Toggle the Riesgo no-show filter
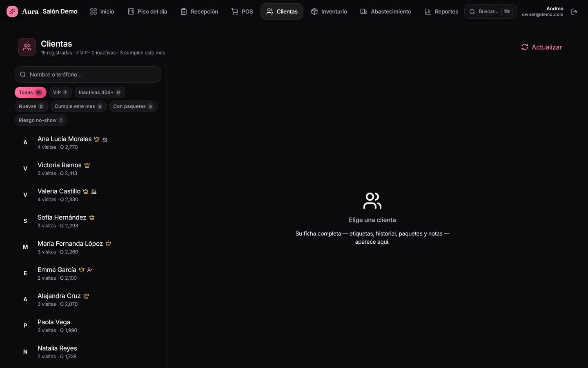Screen dimensions: 588x368 41,120
